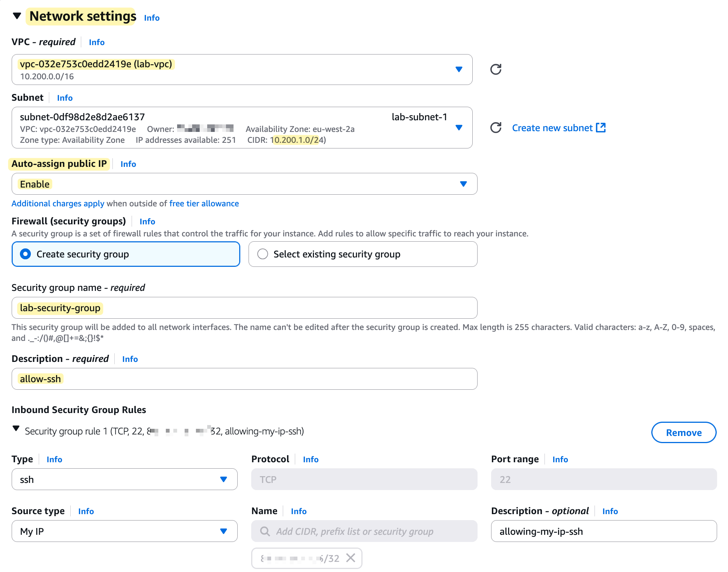Image resolution: width=728 pixels, height=572 pixels.
Task: Choose Select existing security group option
Action: point(263,254)
